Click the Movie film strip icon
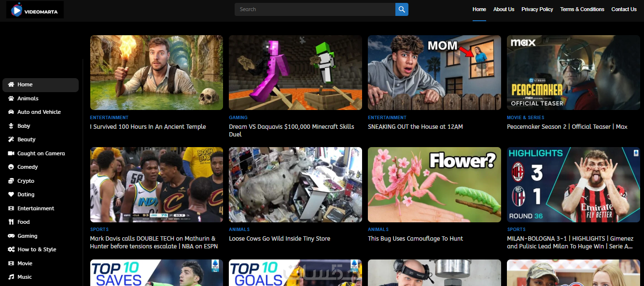The width and height of the screenshot is (644, 286). [x=11, y=263]
